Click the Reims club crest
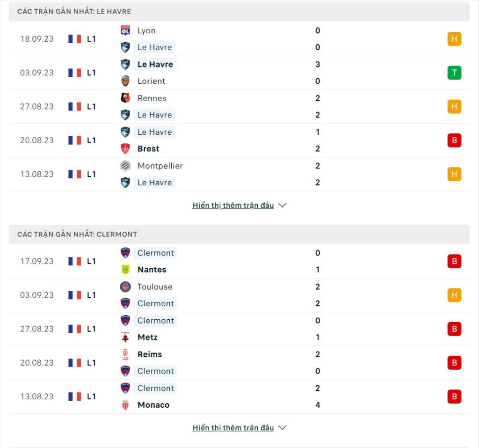 pyautogui.click(x=125, y=354)
